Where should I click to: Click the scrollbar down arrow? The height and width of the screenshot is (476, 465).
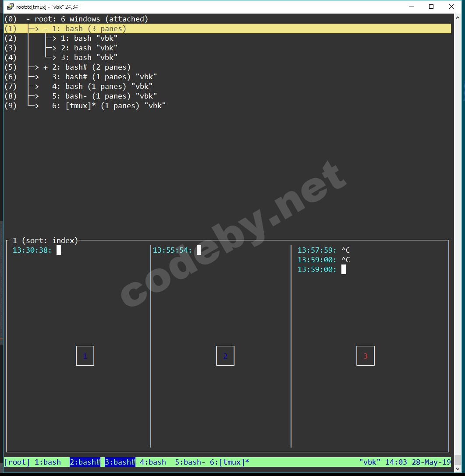(x=458, y=469)
